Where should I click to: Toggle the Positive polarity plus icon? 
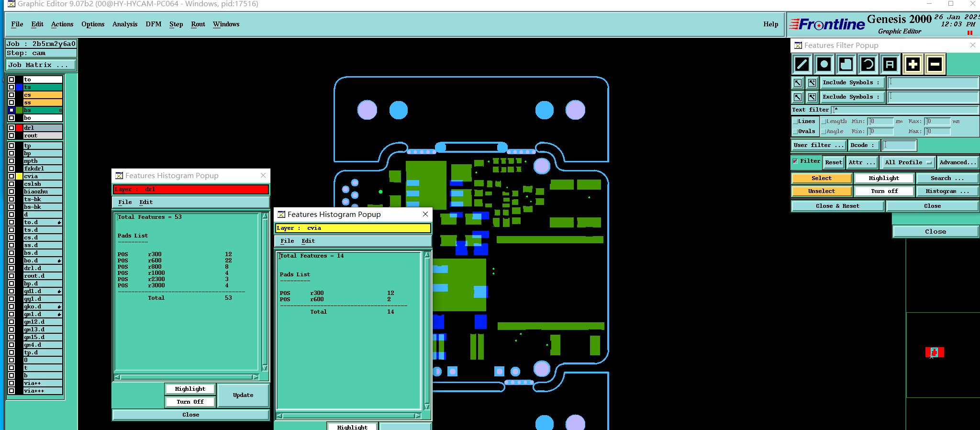pos(913,64)
